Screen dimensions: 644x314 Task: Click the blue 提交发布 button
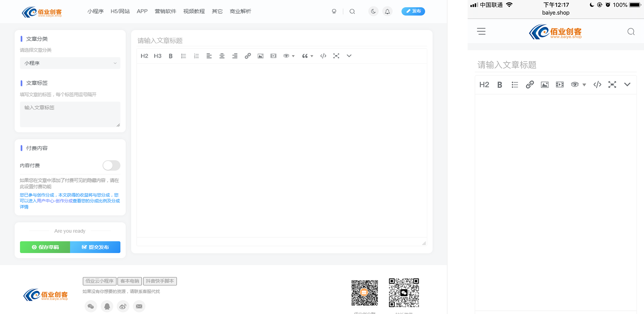point(95,247)
